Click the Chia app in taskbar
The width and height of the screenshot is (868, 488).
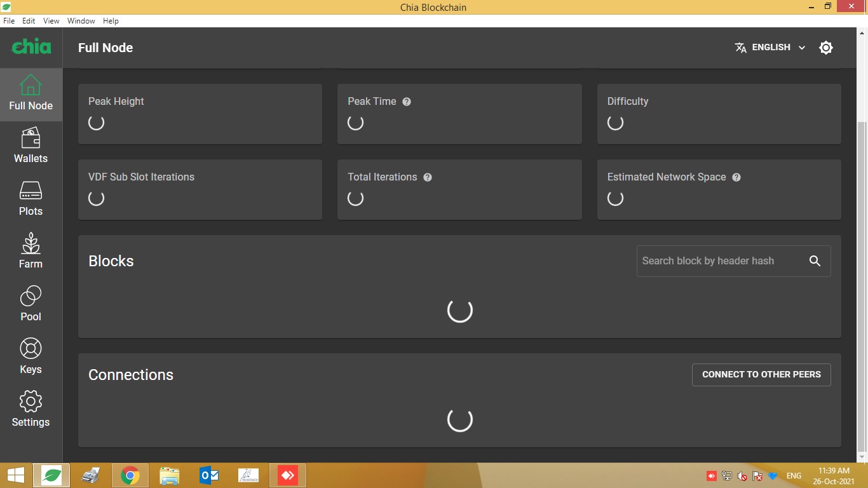(x=51, y=475)
